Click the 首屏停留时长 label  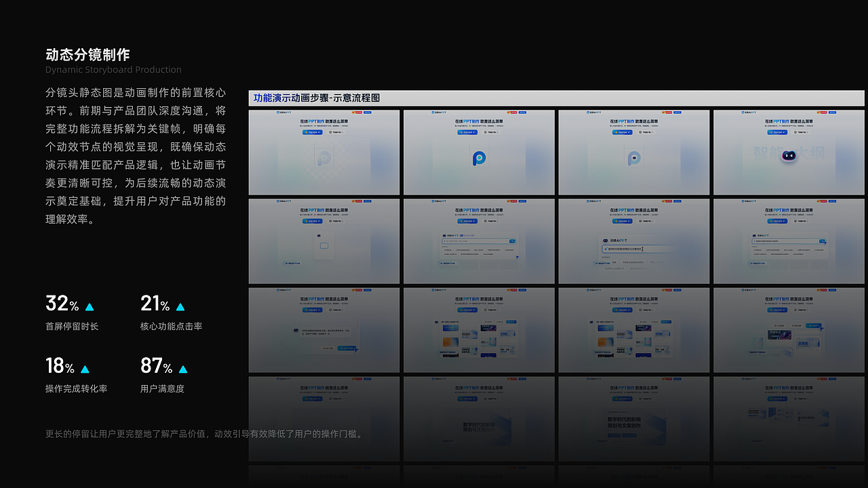click(x=72, y=327)
